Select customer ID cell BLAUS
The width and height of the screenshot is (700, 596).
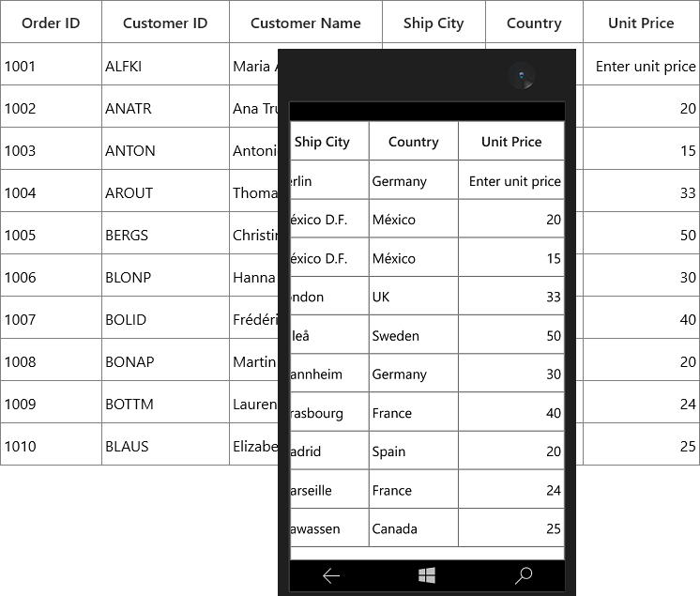(x=166, y=444)
